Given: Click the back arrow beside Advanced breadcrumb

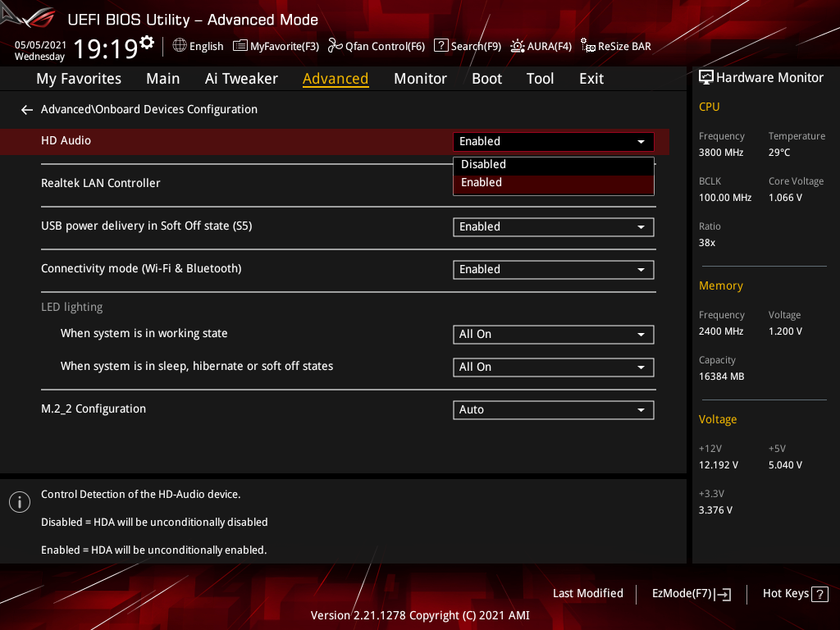Looking at the screenshot, I should [x=27, y=110].
